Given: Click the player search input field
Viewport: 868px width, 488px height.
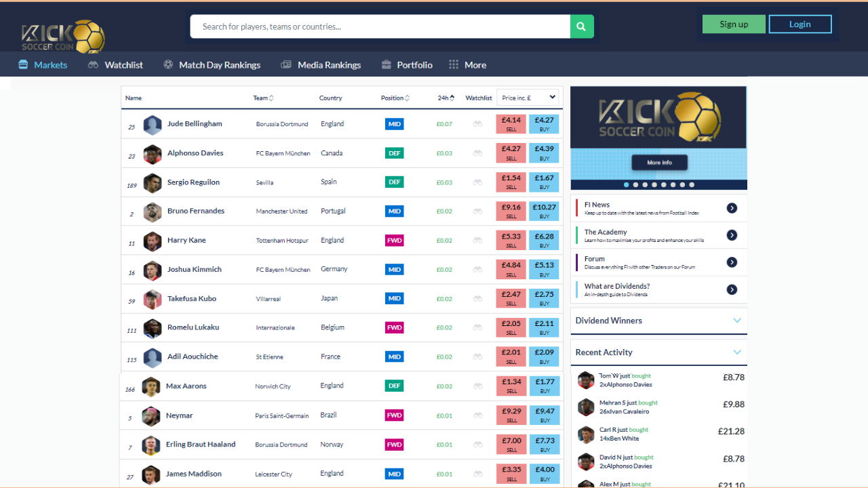Looking at the screenshot, I should [x=380, y=26].
